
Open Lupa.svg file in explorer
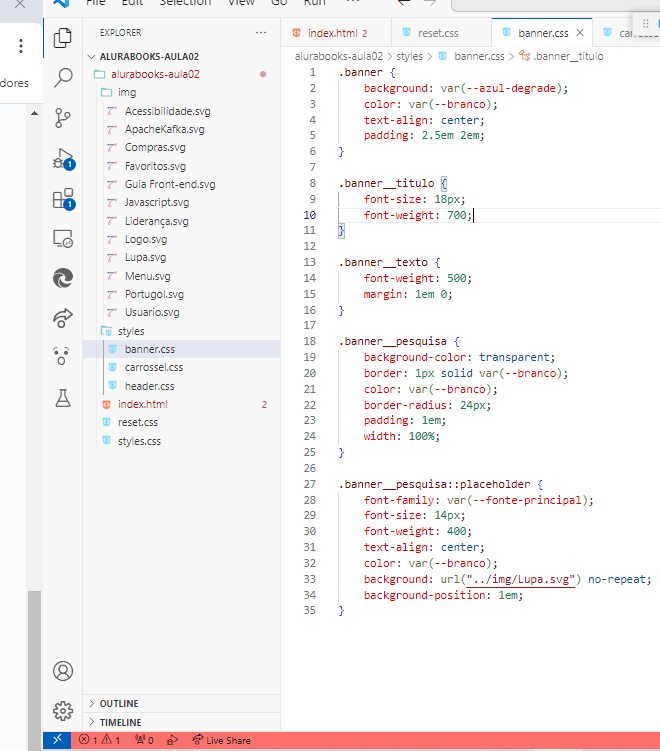pyautogui.click(x=145, y=258)
